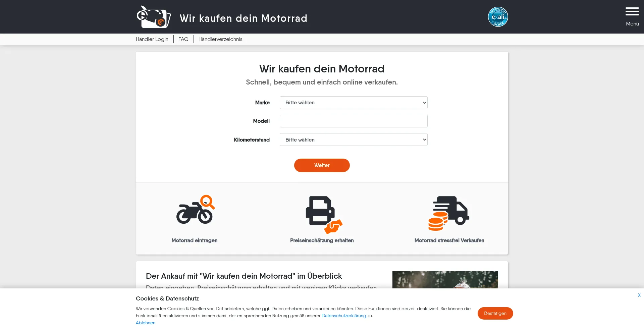The height and width of the screenshot is (333, 644).
Task: Open Händler Login link
Action: click(x=152, y=39)
